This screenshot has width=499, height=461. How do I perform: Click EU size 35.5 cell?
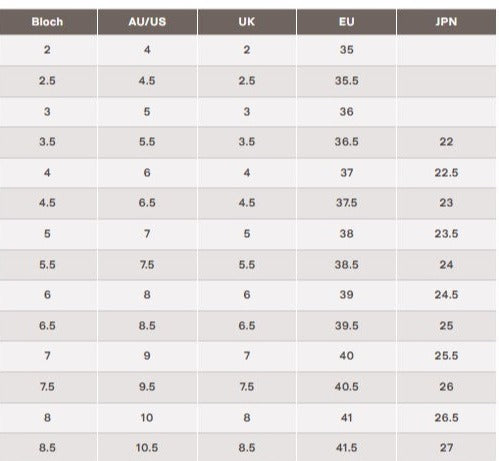click(346, 81)
